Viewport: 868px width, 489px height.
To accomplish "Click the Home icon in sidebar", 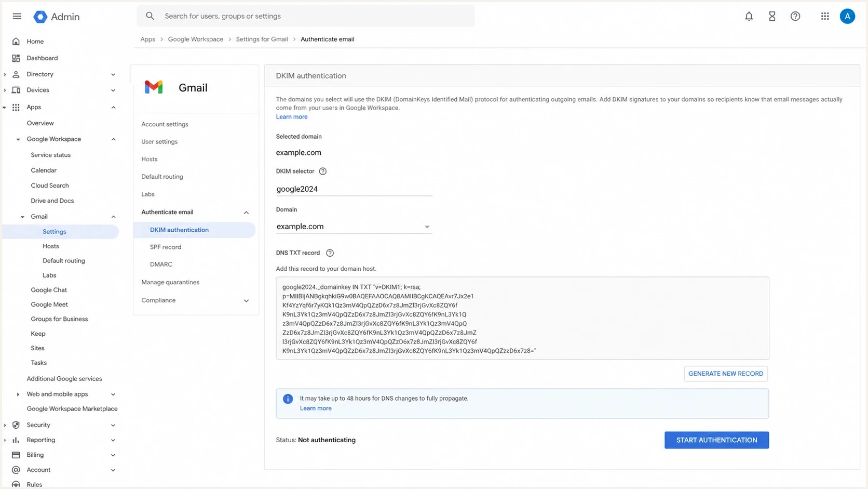I will (16, 42).
